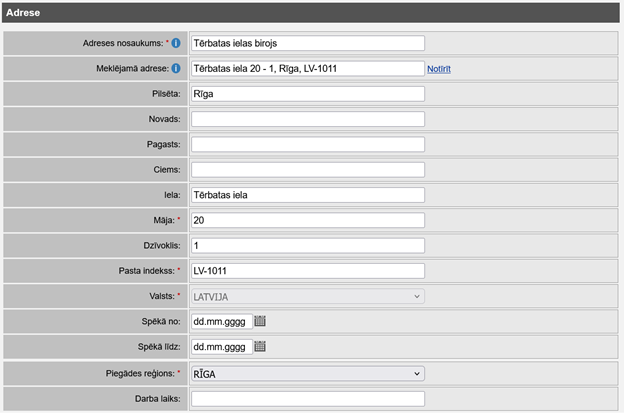Focus the Pasta indekss field
624x413 pixels.
coord(307,271)
